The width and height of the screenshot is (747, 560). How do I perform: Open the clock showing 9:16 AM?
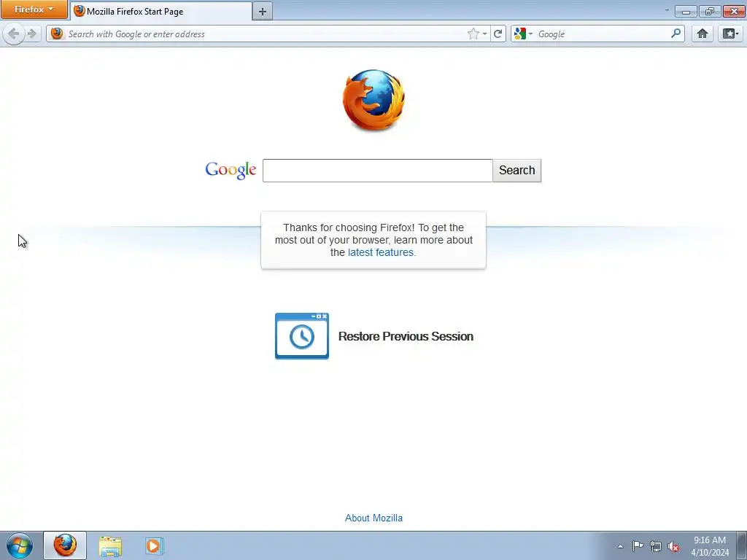pos(710,546)
